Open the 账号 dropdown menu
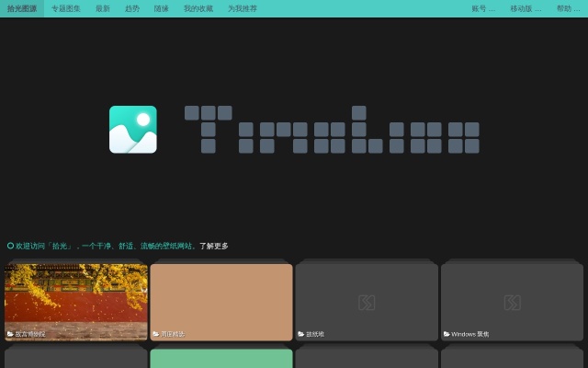This screenshot has width=588, height=368. [x=483, y=8]
